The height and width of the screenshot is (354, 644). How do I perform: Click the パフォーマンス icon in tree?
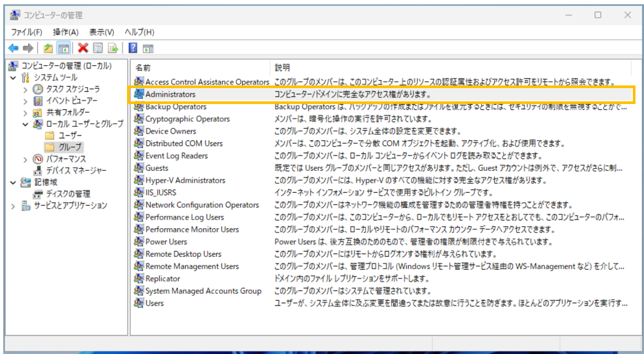(x=38, y=159)
